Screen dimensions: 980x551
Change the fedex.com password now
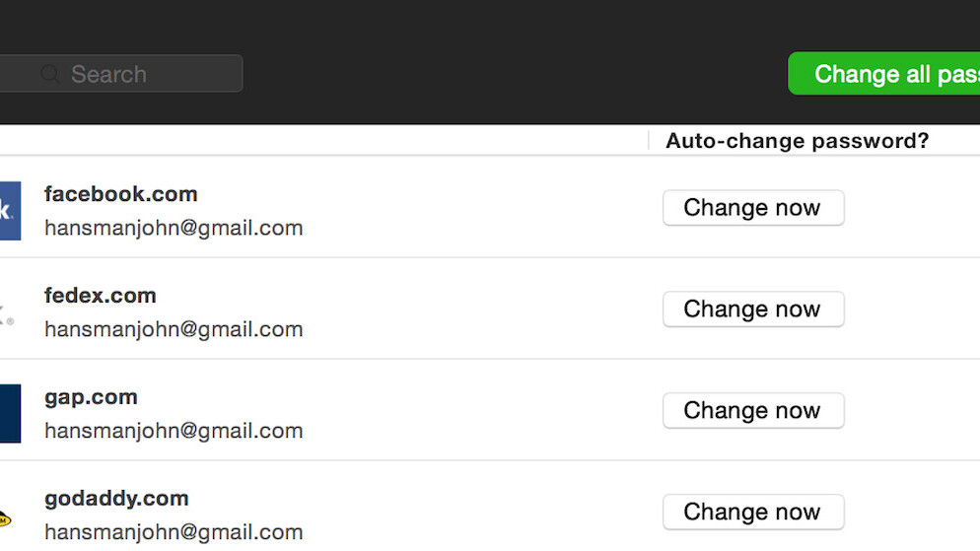[x=752, y=310]
